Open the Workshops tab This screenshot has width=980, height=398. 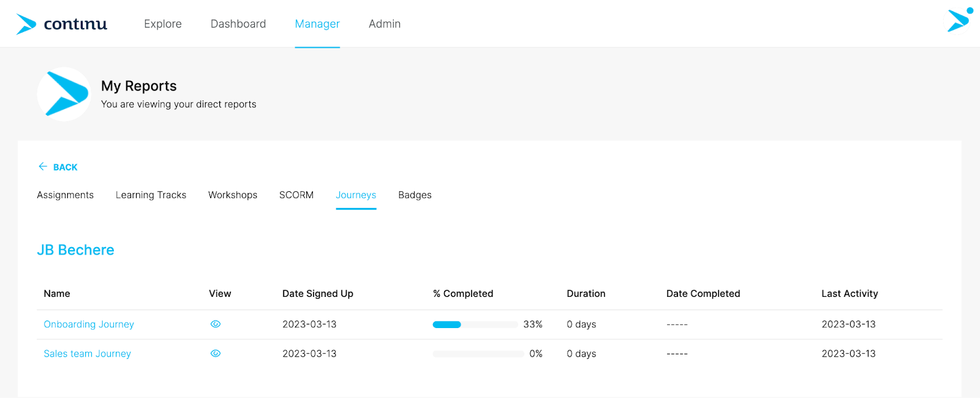[x=233, y=195]
